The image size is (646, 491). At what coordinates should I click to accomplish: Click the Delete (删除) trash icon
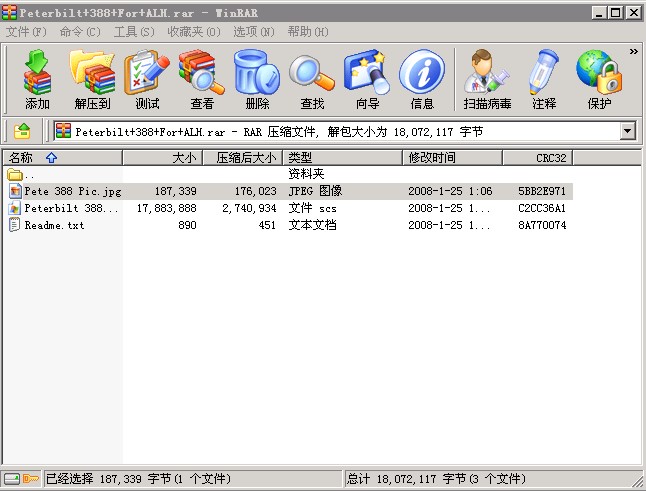point(257,79)
